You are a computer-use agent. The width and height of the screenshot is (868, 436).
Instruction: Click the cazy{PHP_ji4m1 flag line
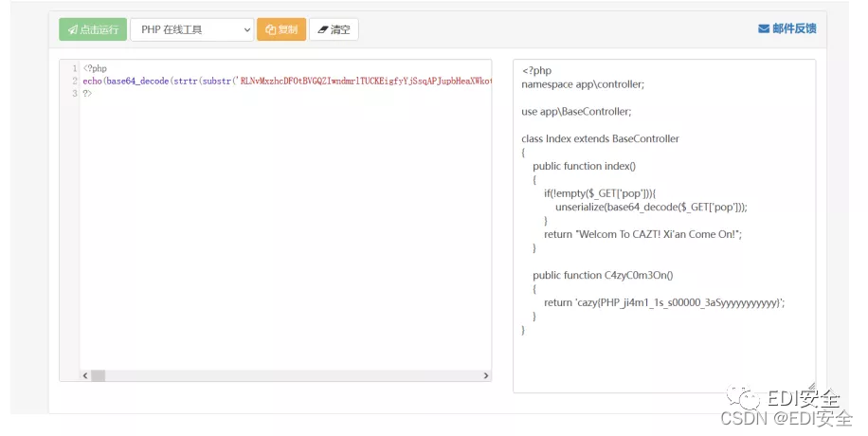pyautogui.click(x=664, y=302)
